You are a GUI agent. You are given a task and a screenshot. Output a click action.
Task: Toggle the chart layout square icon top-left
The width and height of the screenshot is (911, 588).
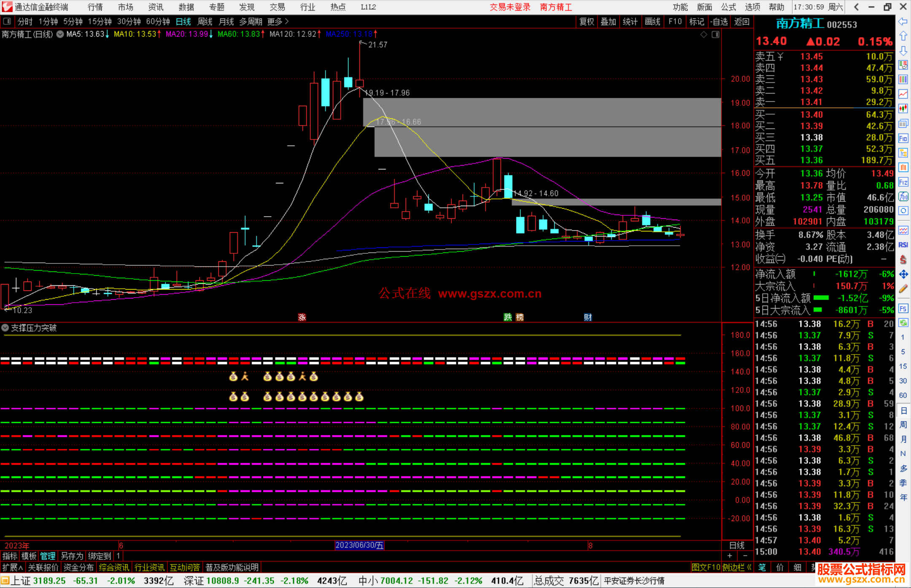coord(7,21)
